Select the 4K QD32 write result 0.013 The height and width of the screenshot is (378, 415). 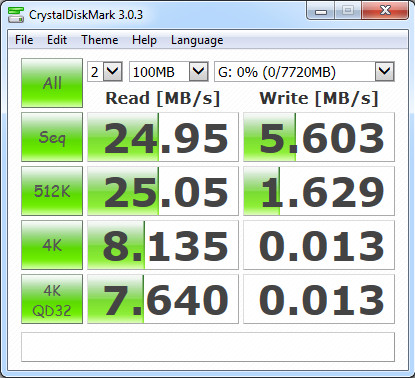[x=319, y=299]
